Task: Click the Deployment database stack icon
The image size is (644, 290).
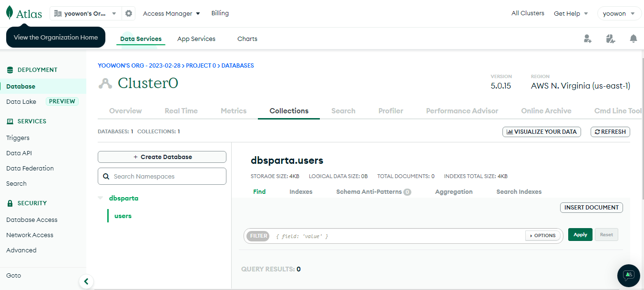Action: (10, 70)
